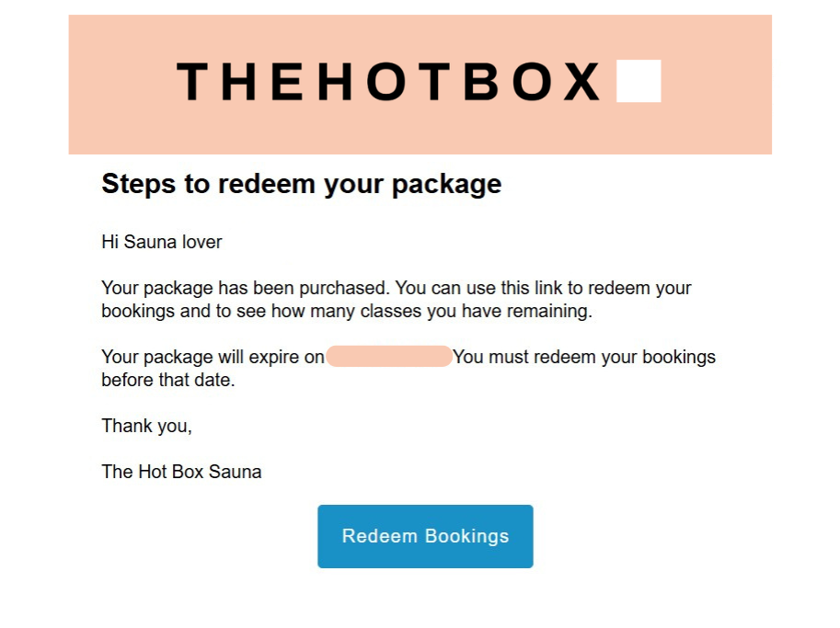This screenshot has width=840, height=628.
Task: Click 'The Hot Box Sauna' signature
Action: coord(181,472)
